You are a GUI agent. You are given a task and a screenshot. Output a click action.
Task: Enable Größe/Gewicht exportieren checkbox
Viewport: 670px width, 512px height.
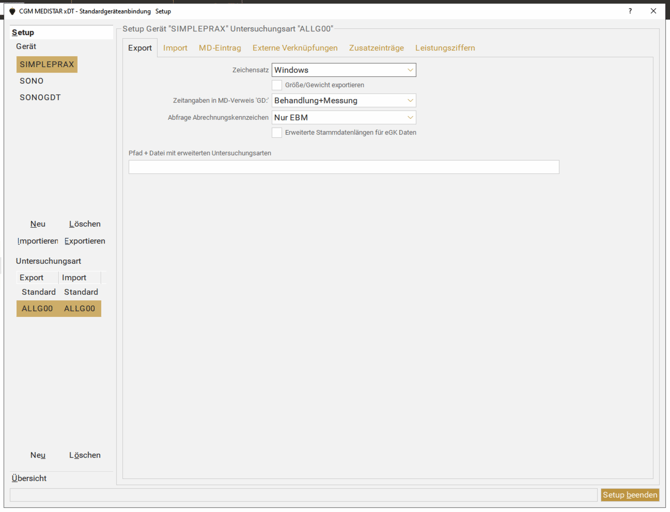point(277,85)
